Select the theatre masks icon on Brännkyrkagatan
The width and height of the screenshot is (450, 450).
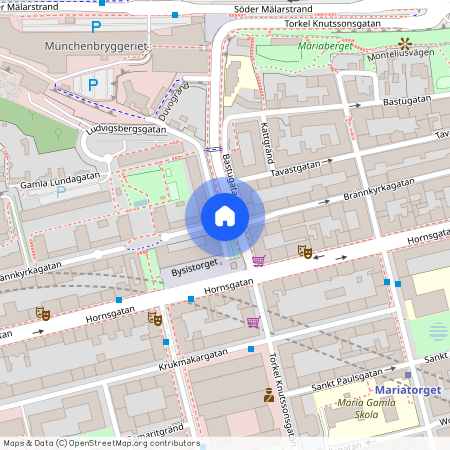pyautogui.click(x=305, y=252)
